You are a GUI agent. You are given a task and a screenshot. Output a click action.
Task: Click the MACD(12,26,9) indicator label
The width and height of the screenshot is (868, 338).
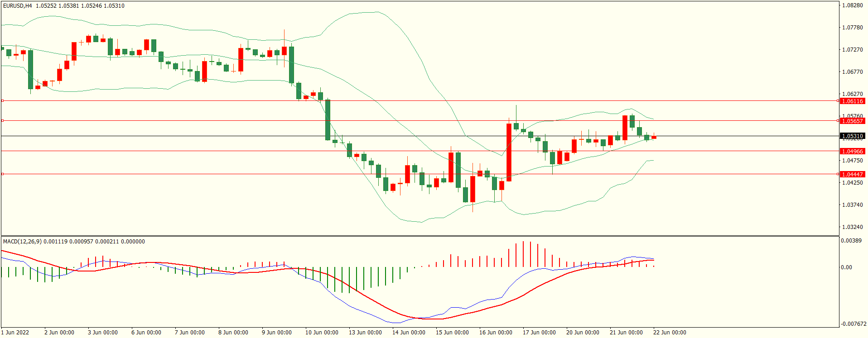(x=22, y=242)
